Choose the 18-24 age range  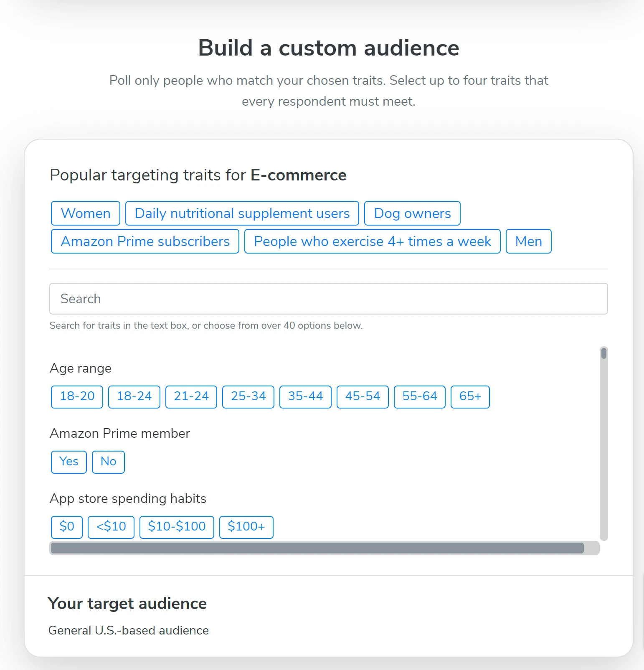pos(134,396)
